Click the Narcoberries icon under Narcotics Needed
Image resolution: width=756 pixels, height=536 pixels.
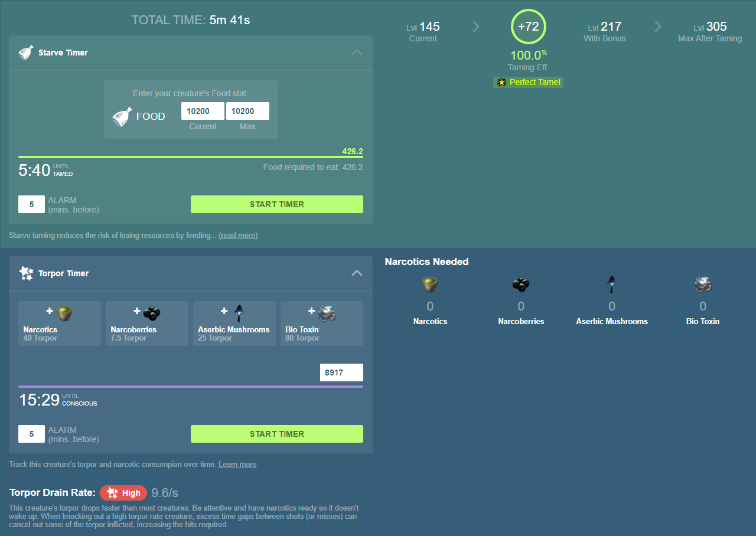click(x=521, y=285)
